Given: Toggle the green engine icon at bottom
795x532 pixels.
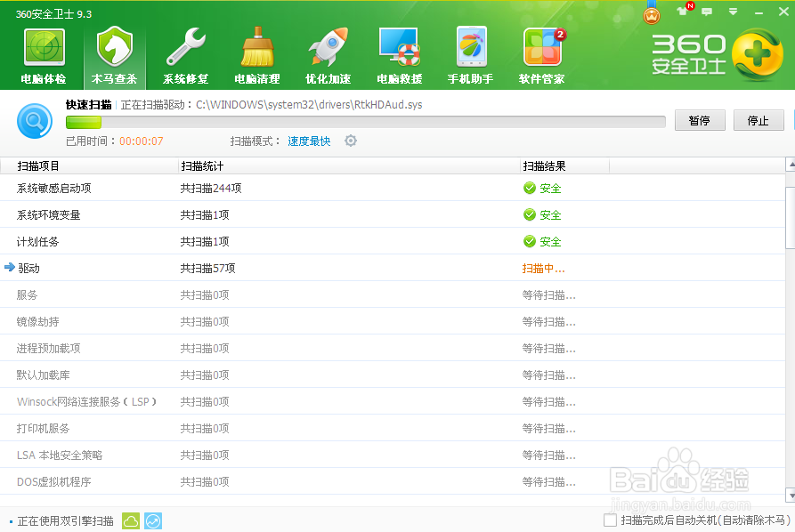Looking at the screenshot, I should [130, 520].
